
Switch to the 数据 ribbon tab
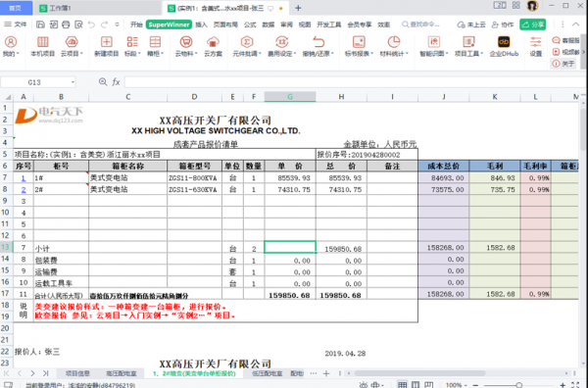269,24
